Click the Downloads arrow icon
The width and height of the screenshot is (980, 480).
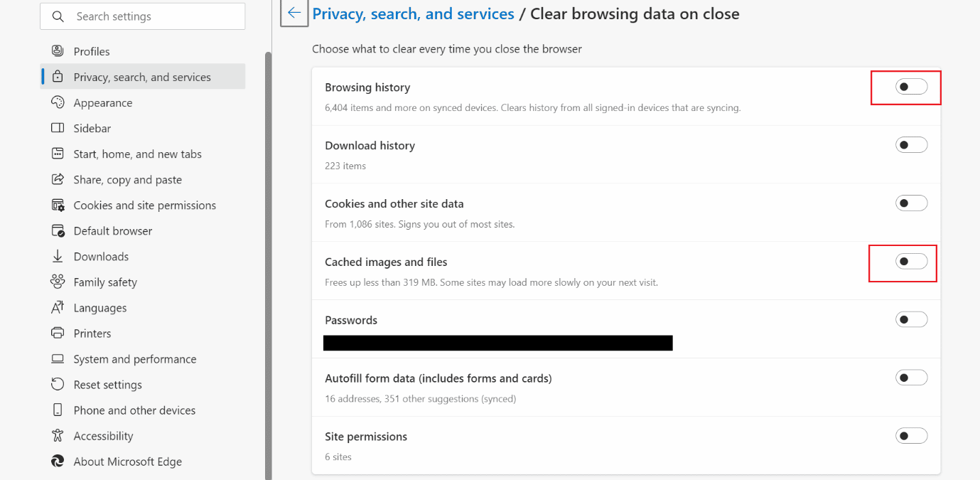pyautogui.click(x=58, y=256)
